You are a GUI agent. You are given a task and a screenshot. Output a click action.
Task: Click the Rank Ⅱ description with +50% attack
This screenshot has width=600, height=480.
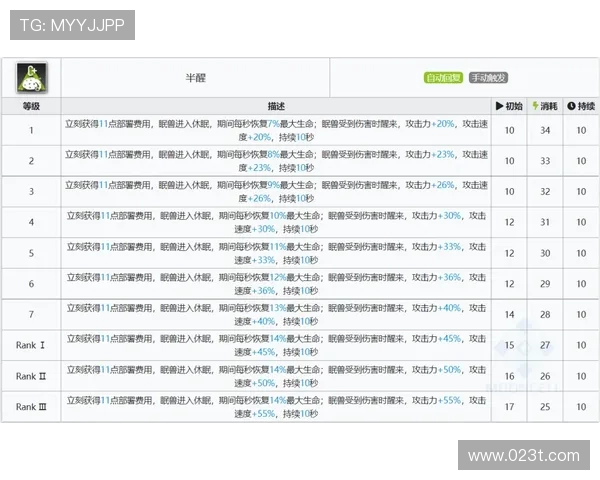coord(276,376)
